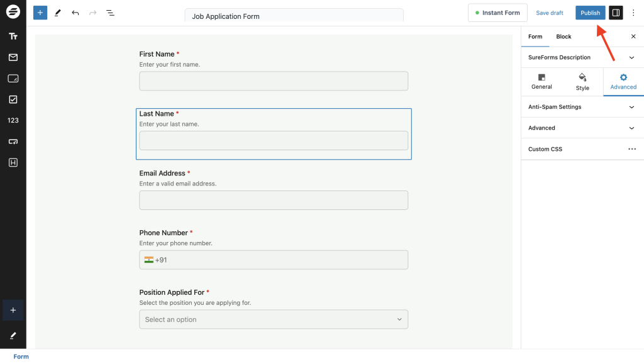
Task: Select the Number field 123 icon
Action: click(x=13, y=120)
